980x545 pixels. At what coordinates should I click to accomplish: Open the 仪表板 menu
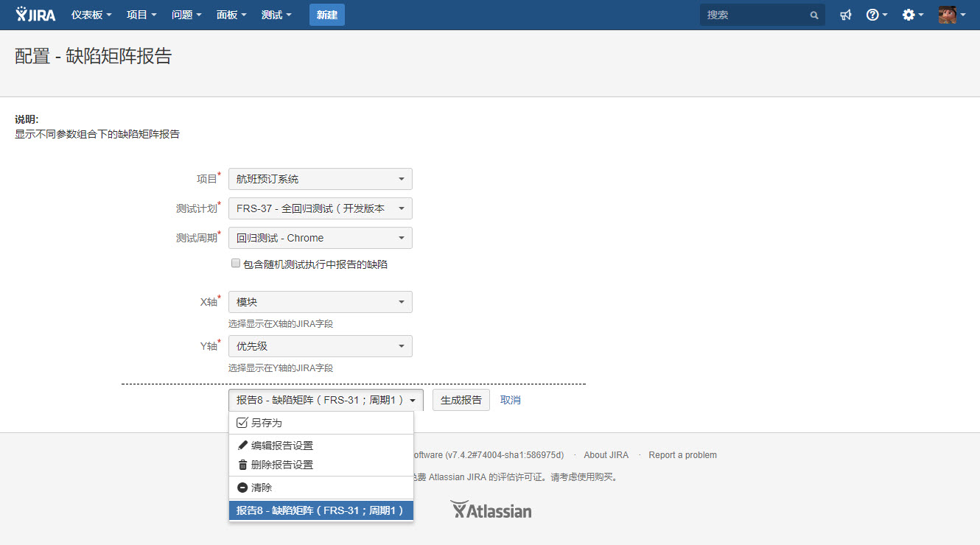91,15
